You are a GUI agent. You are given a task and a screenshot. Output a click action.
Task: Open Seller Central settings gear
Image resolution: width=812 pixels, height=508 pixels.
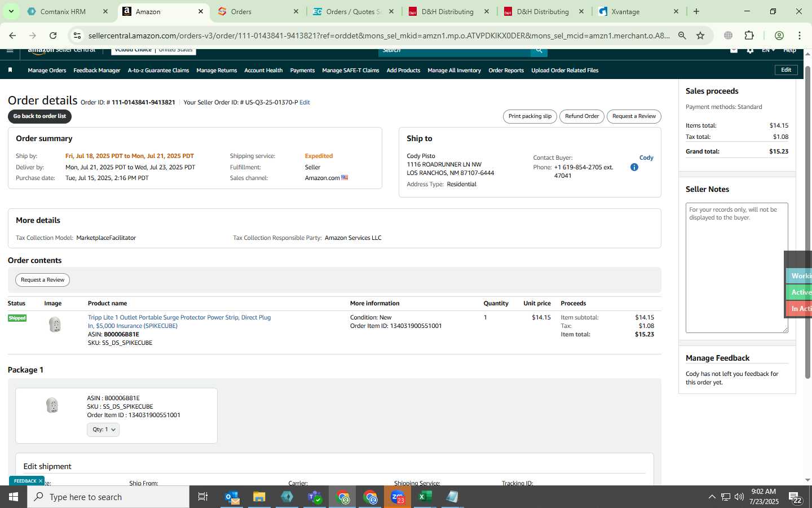(750, 51)
